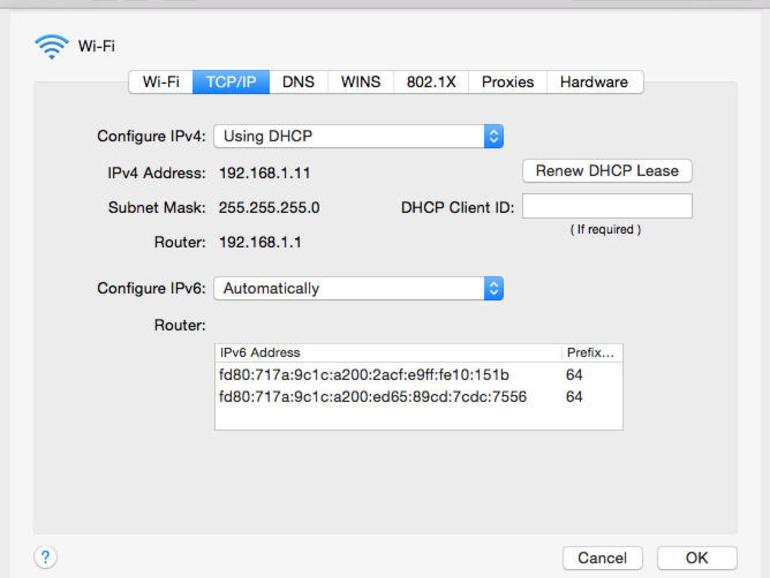770x578 pixels.
Task: Select IPv6 address ending in 151b
Action: 418,375
